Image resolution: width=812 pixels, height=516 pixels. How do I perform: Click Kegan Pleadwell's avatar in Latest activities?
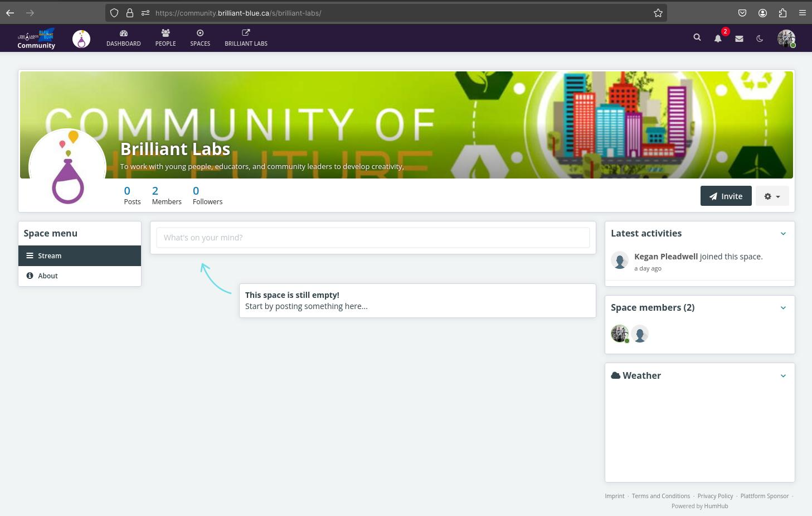(x=620, y=261)
